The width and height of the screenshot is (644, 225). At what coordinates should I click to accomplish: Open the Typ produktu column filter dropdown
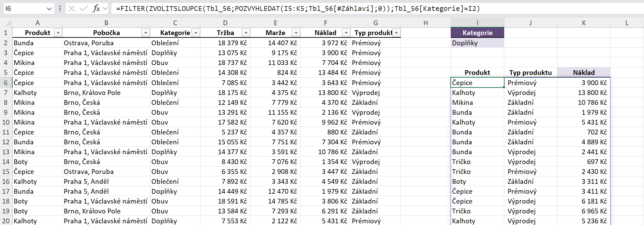[x=396, y=33]
